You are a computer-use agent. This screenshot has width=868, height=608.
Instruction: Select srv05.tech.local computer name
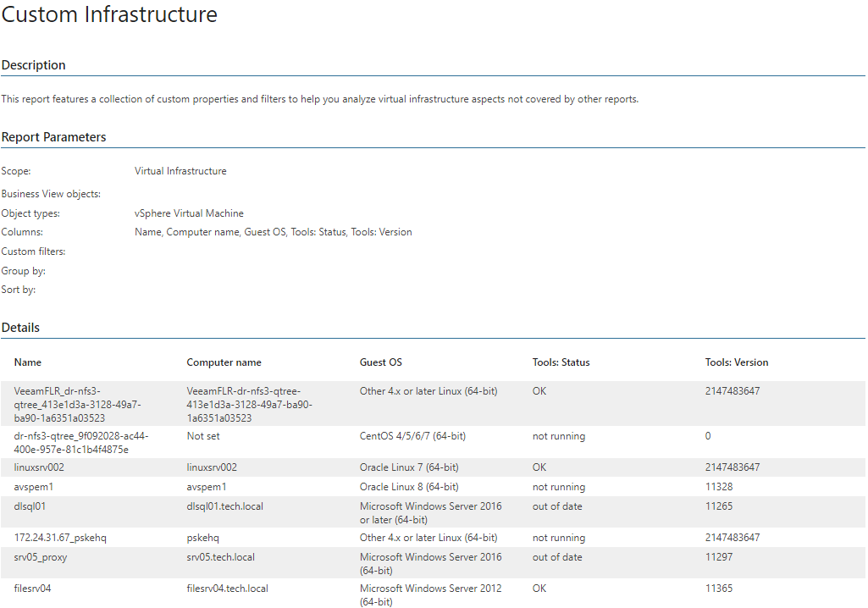pyautogui.click(x=220, y=557)
